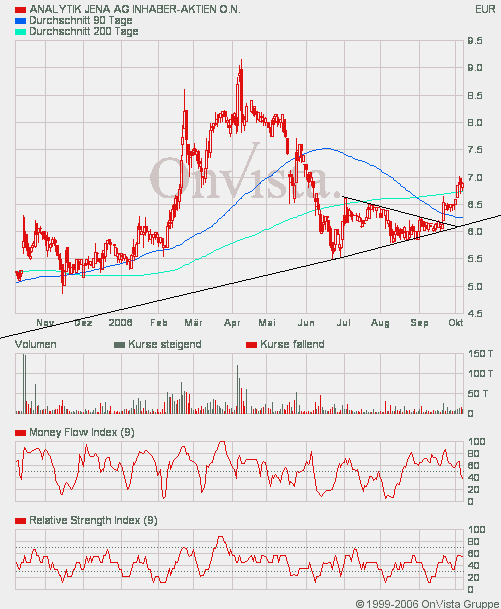The image size is (501, 609).
Task: Click the Dez month label
Action: tap(83, 323)
